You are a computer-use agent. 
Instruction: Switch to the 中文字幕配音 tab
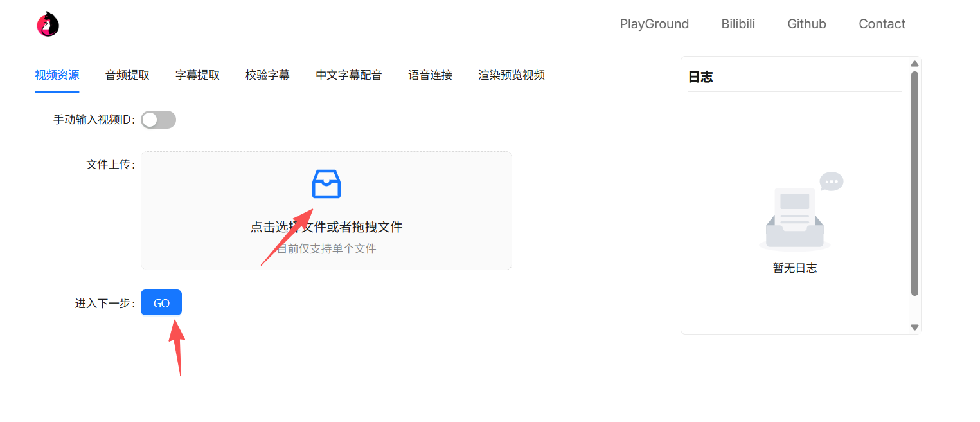(x=349, y=75)
